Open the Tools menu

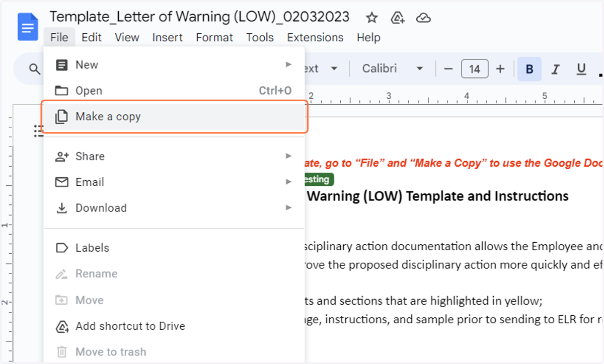click(x=260, y=38)
